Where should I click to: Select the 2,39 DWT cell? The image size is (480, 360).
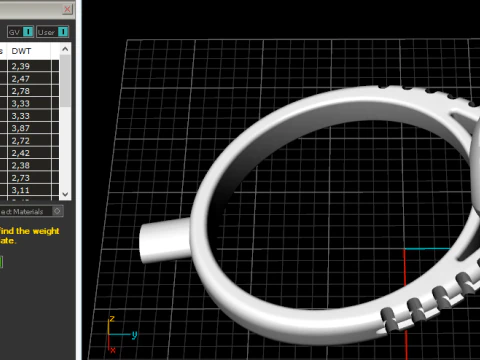click(29, 66)
